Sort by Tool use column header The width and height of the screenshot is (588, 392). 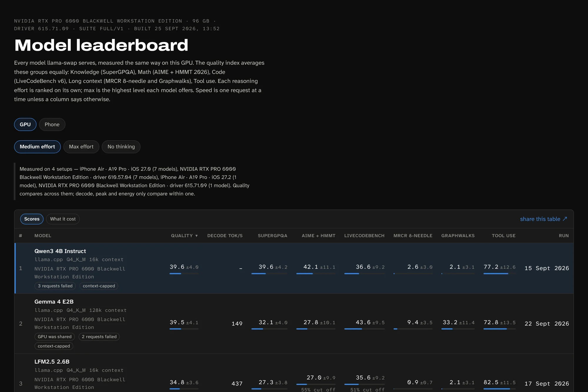coord(504,236)
